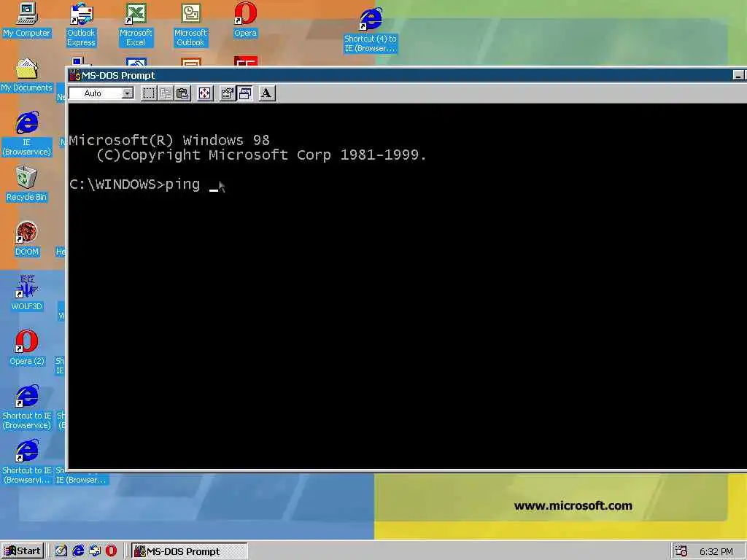The image size is (747, 560).
Task: Select the Opera (2) desktop shortcut
Action: point(27,348)
